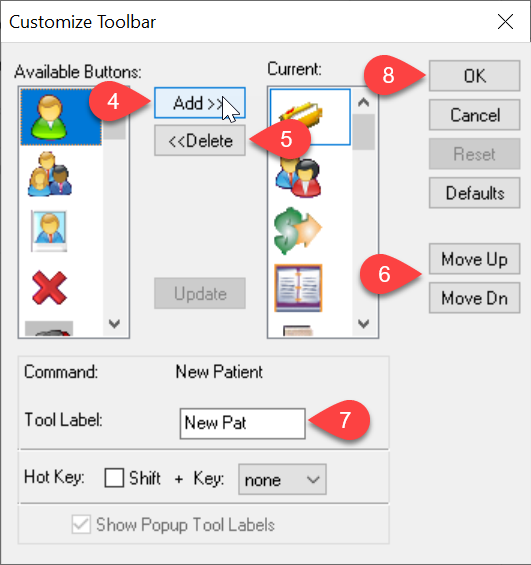Select the red X delete icon
This screenshot has width=531, height=565.
pyautogui.click(x=49, y=288)
